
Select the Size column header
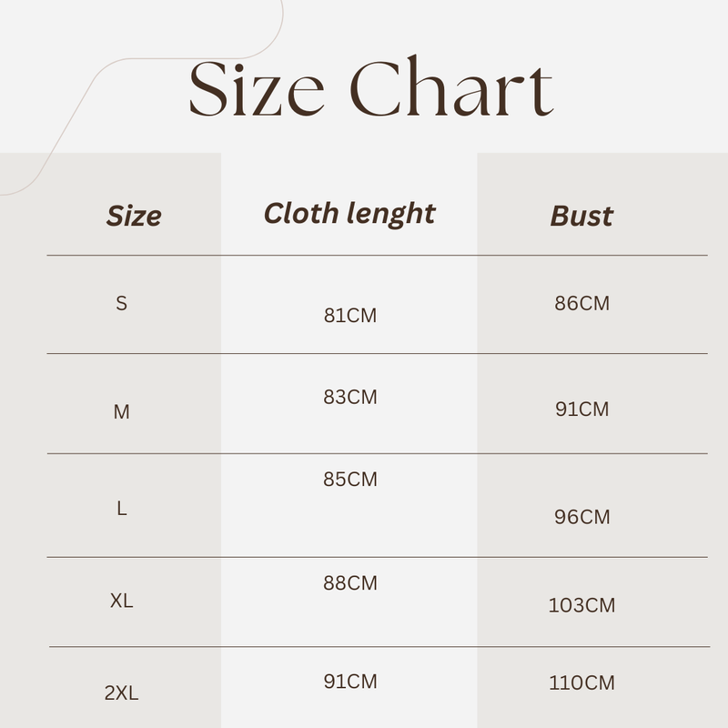pos(134,216)
